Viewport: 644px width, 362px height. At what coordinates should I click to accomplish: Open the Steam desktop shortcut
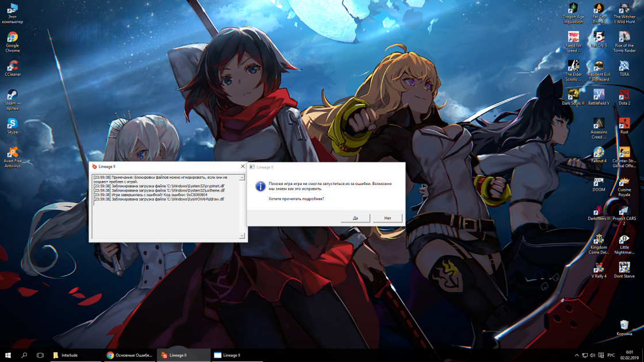pos(12,95)
